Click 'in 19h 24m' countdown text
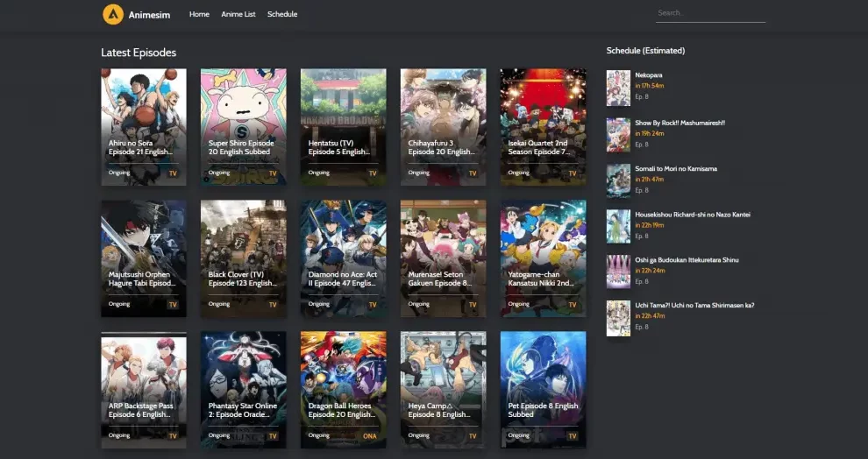Screen dimensions: 868x459 tap(650, 133)
